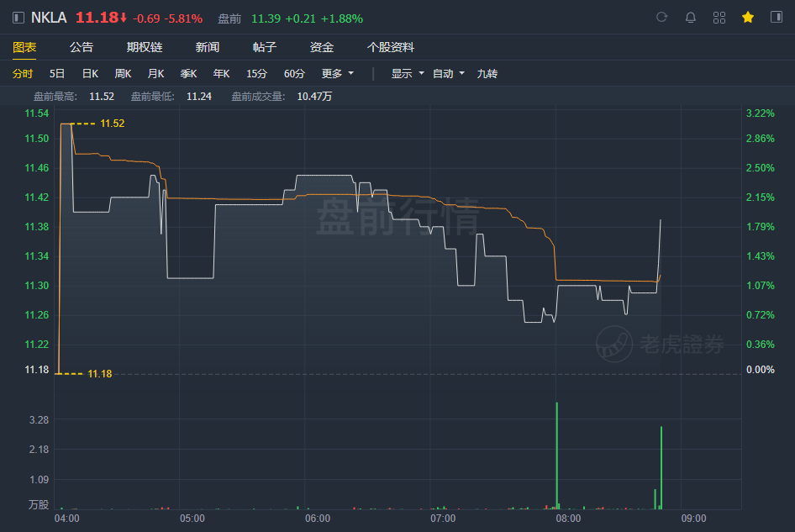
Task: Click the 盘前最高 value 11.52
Action: [x=102, y=97]
